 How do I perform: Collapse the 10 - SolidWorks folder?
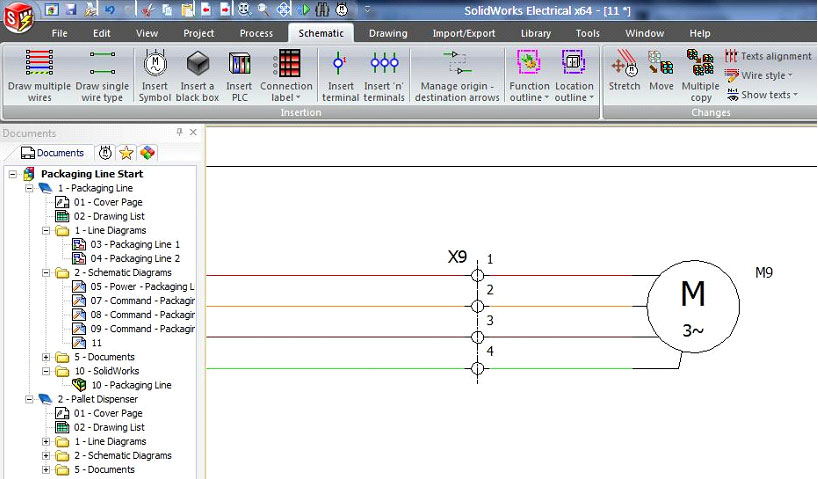coord(46,371)
